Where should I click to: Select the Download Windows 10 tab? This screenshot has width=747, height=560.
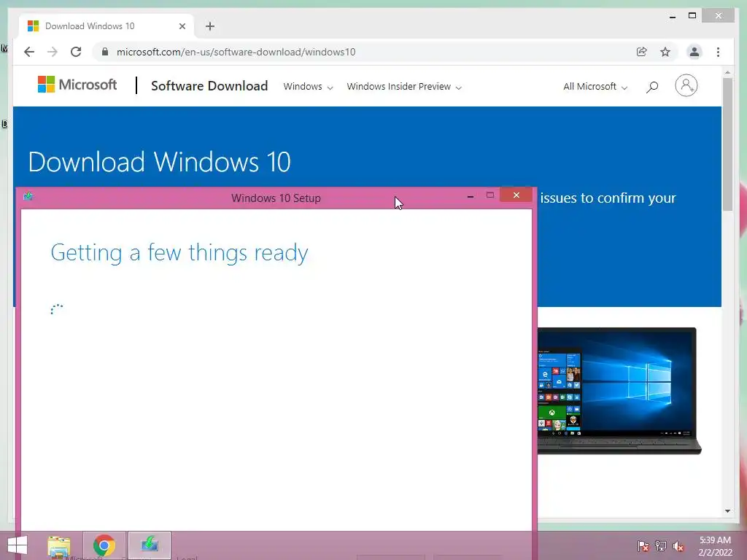pyautogui.click(x=107, y=26)
